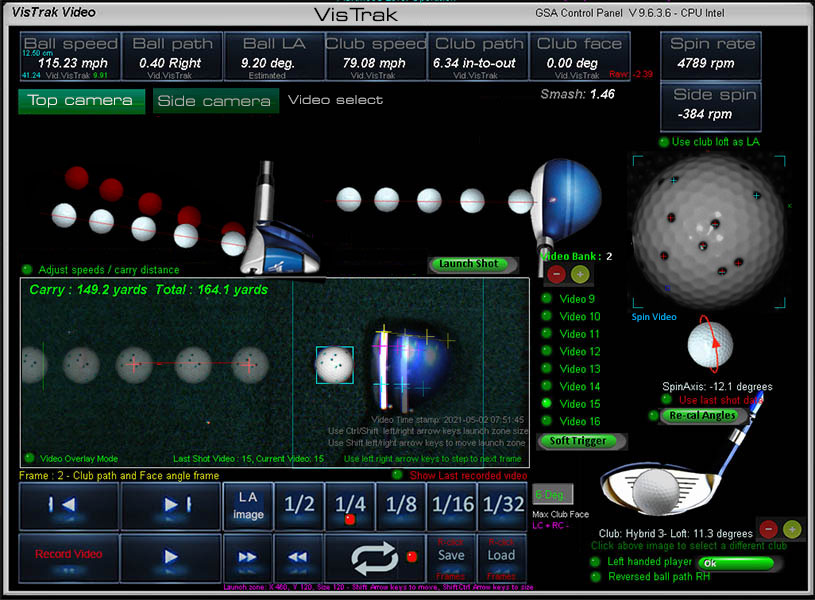Viewport: 815px width, 600px height.
Task: Select next club with green plus
Action: click(792, 529)
